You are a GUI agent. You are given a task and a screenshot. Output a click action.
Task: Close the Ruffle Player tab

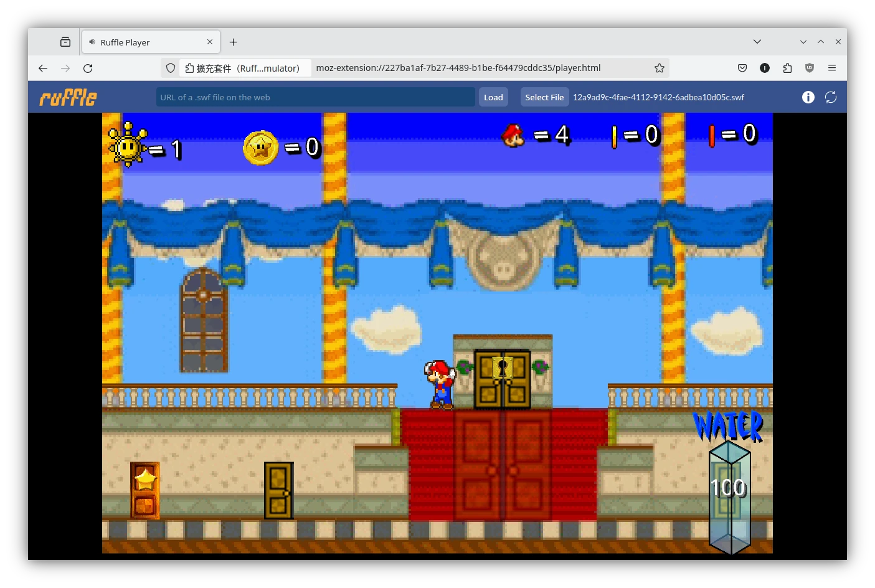click(x=210, y=42)
